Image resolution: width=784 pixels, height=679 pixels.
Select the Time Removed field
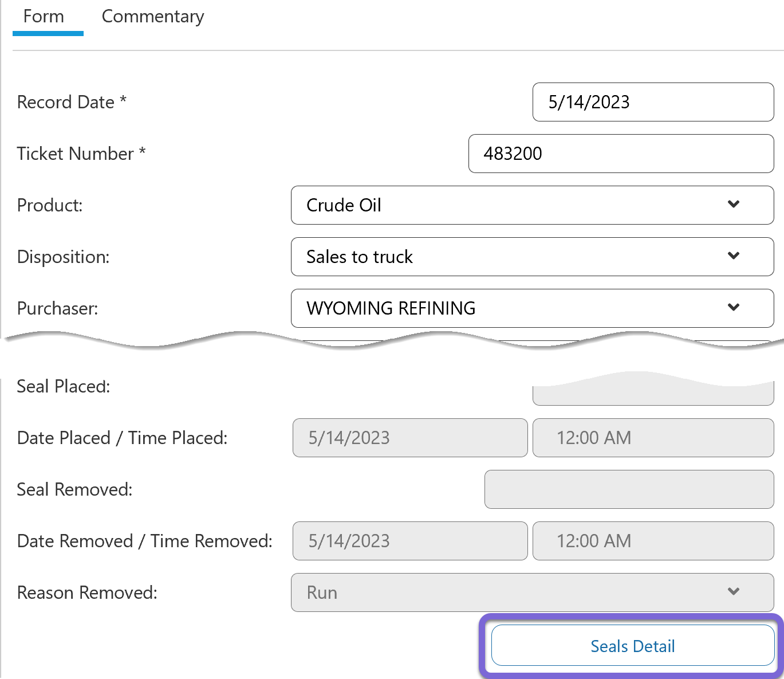tap(652, 541)
